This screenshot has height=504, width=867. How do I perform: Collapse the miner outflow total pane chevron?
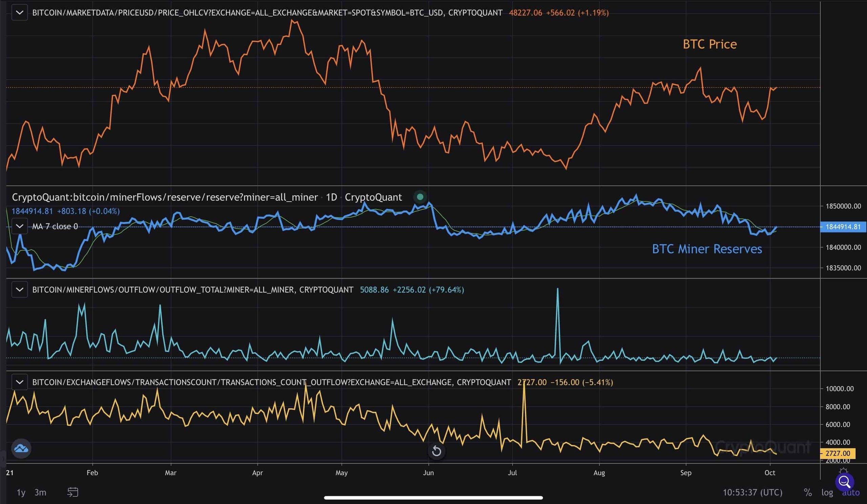pyautogui.click(x=20, y=290)
